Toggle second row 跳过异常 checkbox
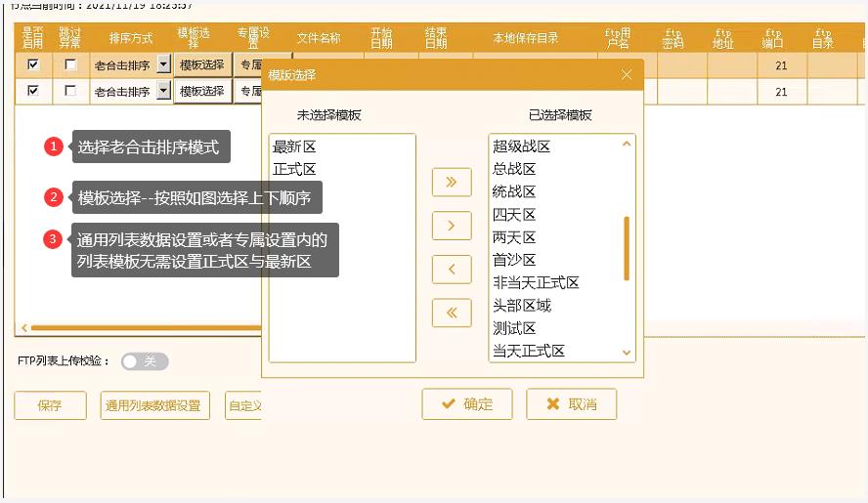 click(x=69, y=91)
